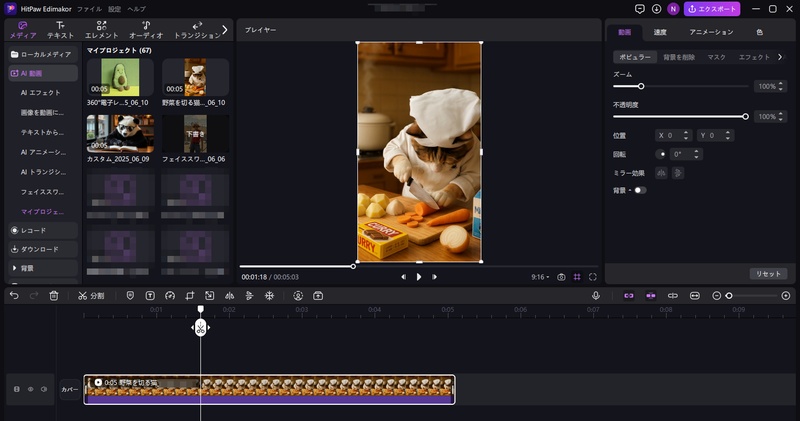Click the 不透明度 opacity slider handle

click(x=745, y=116)
